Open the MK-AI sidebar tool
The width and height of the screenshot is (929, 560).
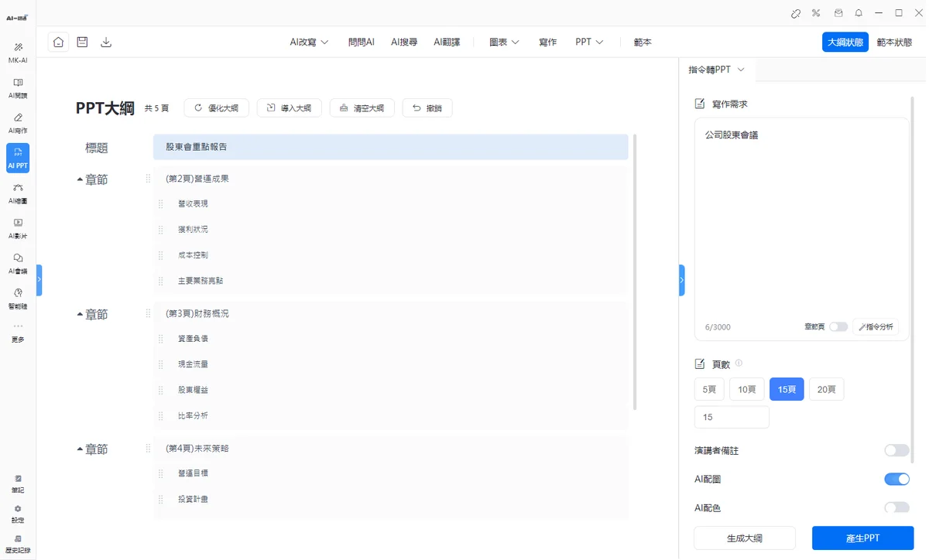pos(18,53)
